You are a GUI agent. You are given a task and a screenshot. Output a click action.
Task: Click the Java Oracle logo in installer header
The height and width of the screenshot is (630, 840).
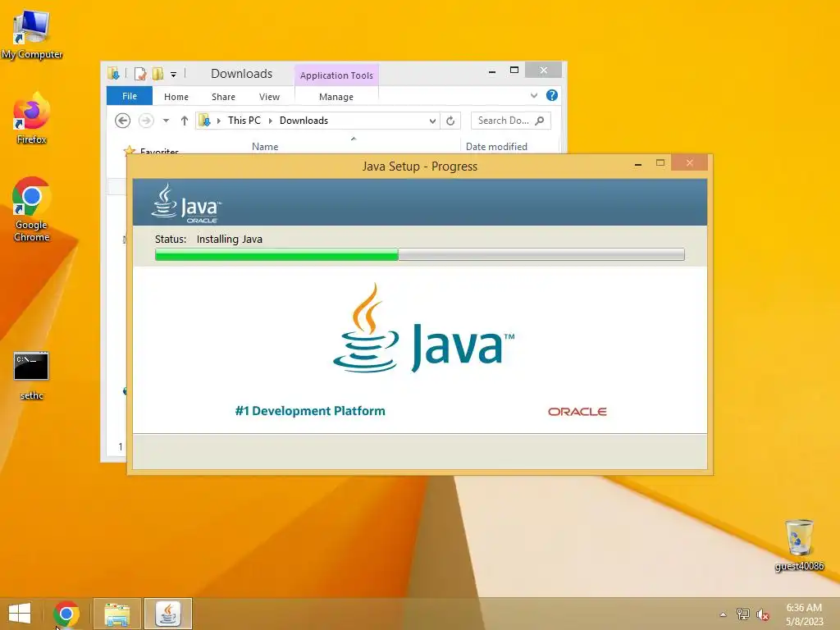point(186,203)
